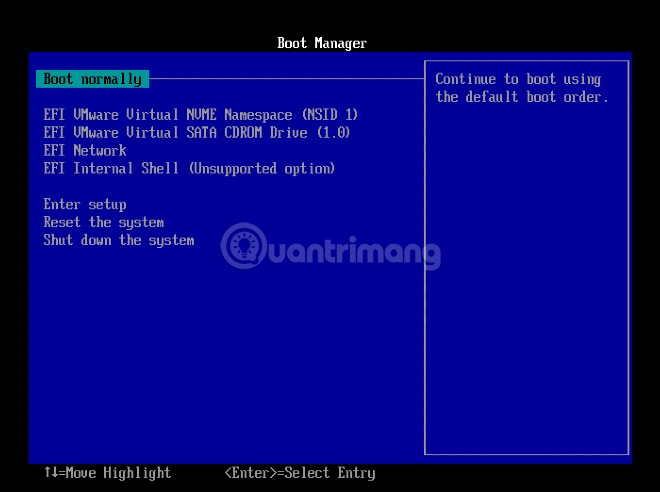Image resolution: width=660 pixels, height=492 pixels.
Task: Pick EFI Internal Shell (Unsupported option)
Action: [189, 168]
